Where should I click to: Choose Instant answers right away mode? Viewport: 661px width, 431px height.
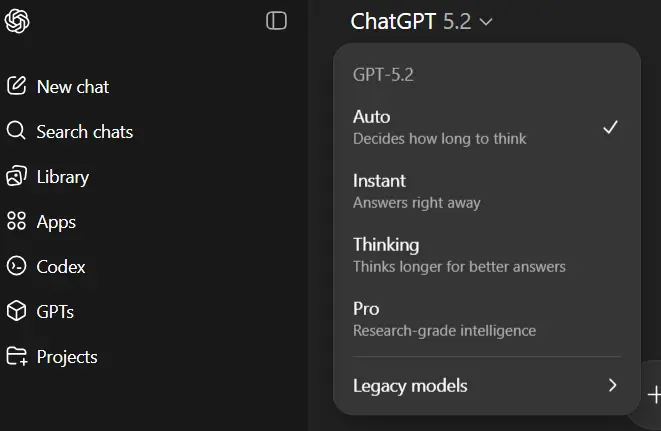pyautogui.click(x=487, y=191)
